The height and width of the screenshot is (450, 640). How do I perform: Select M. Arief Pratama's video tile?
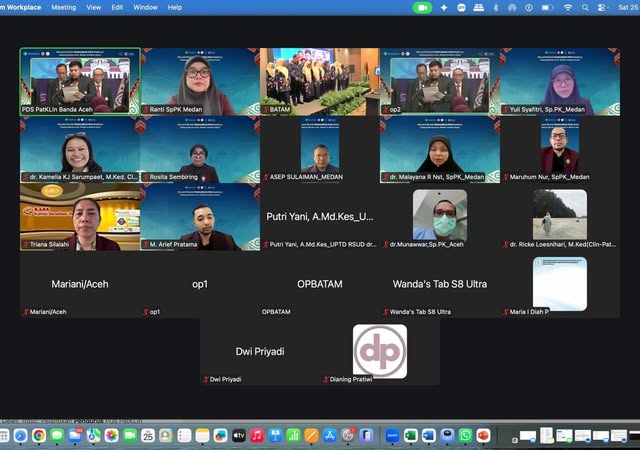tap(200, 216)
